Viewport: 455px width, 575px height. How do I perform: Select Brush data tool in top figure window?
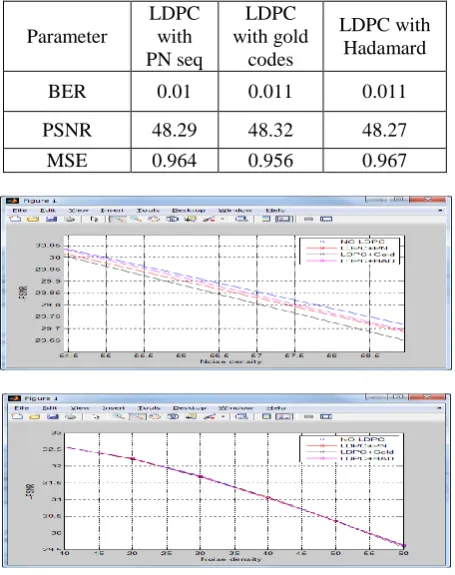coord(209,219)
